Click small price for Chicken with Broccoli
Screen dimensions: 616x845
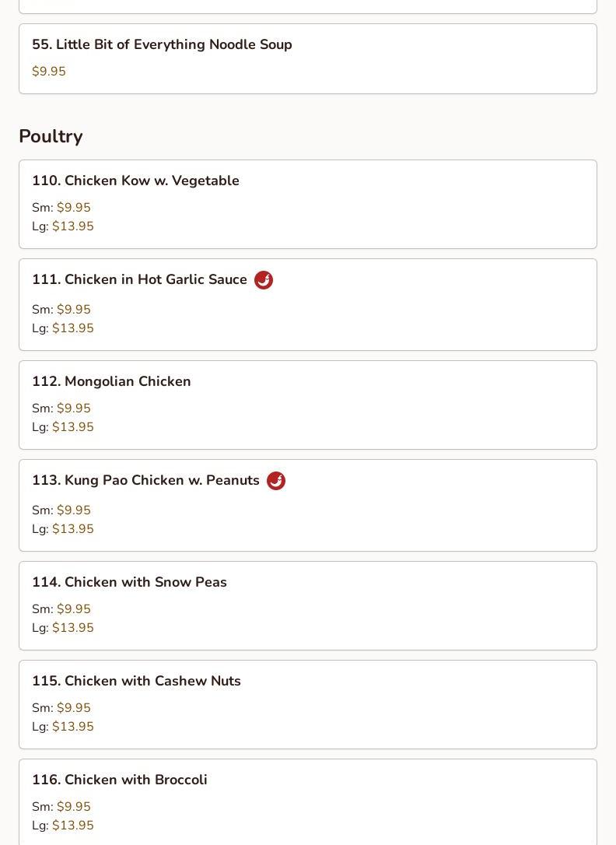pos(73,807)
